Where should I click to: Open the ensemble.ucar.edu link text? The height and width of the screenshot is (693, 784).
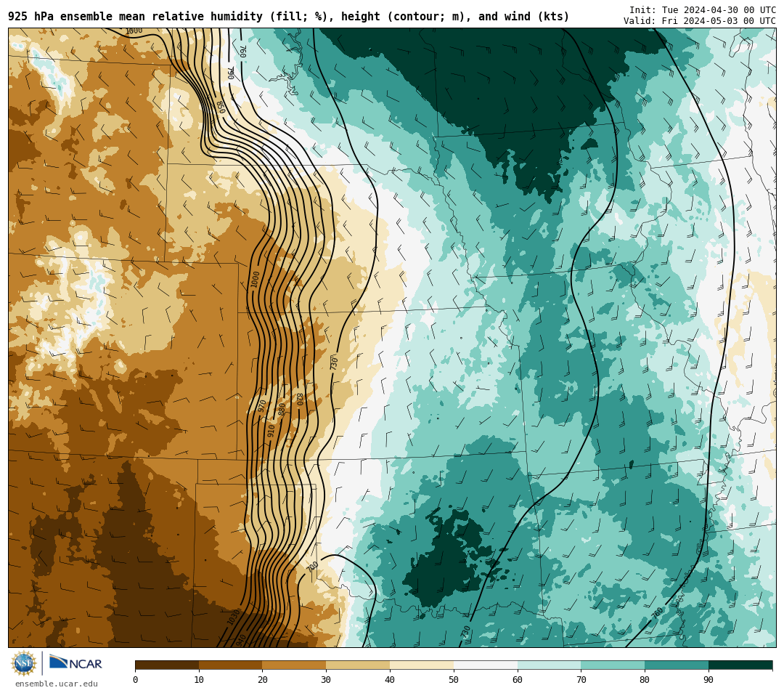[57, 684]
